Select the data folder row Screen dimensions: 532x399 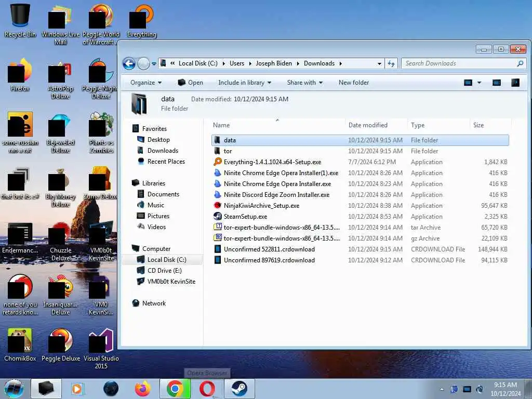[x=360, y=140]
